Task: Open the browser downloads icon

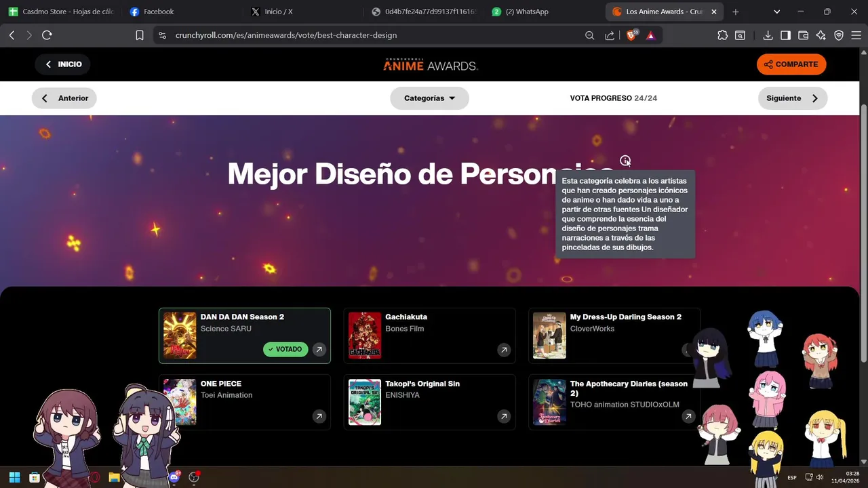Action: (x=768, y=35)
